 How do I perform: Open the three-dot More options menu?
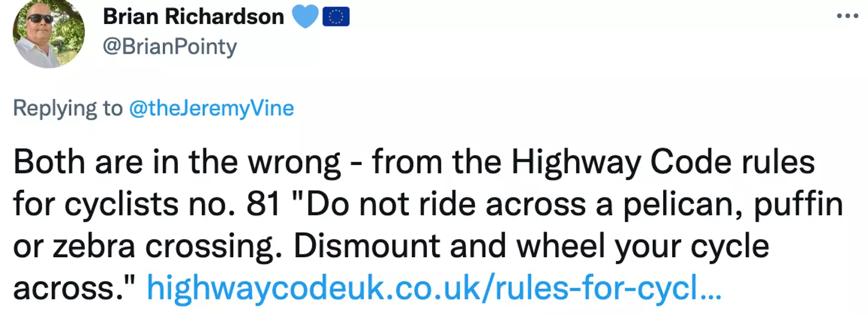[847, 17]
